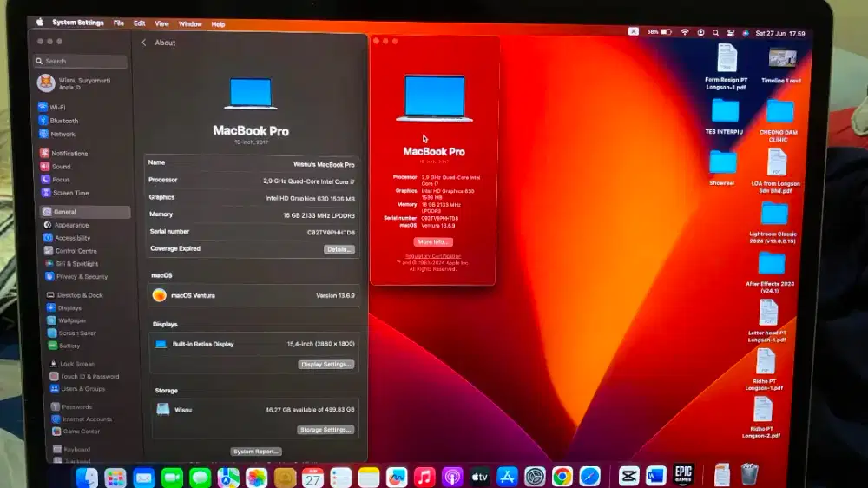Click Siri icon in menu bar

coord(746,33)
